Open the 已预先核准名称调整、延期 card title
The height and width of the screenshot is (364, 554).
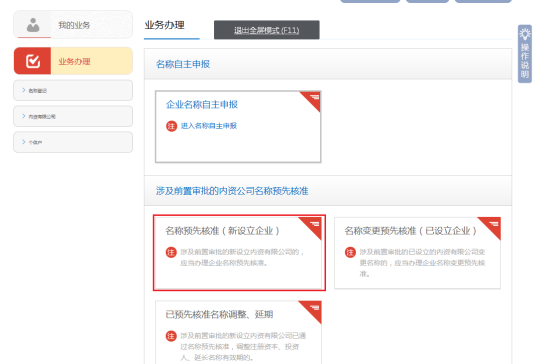point(219,314)
